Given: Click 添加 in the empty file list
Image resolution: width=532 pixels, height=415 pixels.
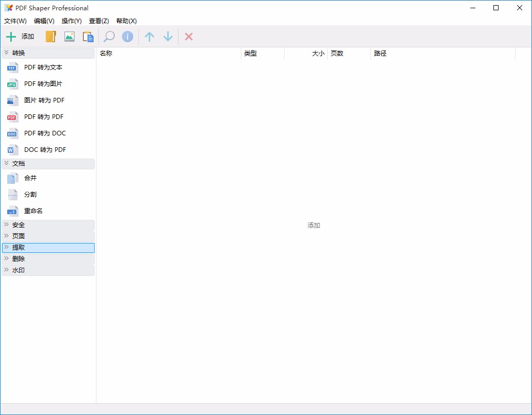Looking at the screenshot, I should 314,225.
